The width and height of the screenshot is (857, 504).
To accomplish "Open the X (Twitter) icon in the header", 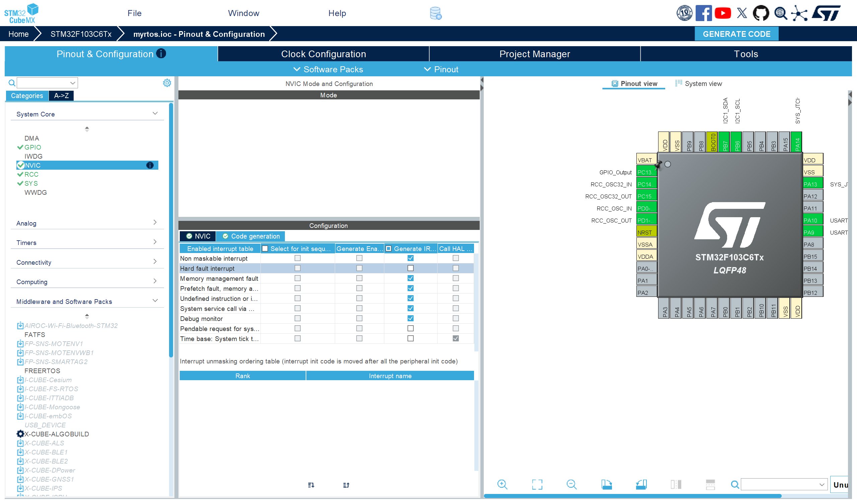I will pos(742,13).
